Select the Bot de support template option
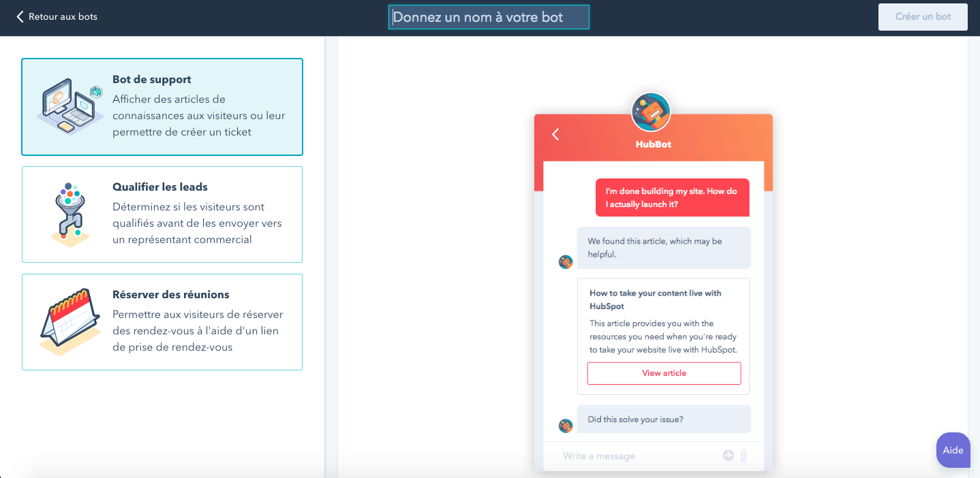Viewport: 980px width, 478px height. 198,107
